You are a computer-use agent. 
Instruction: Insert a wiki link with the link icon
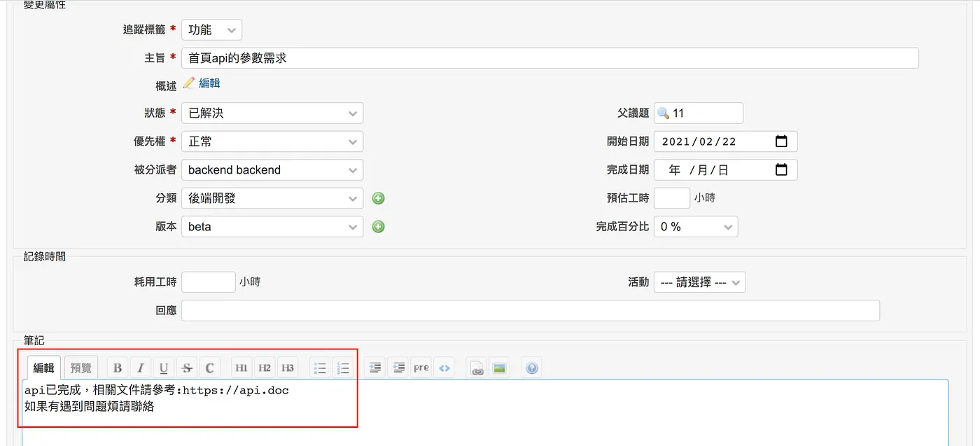click(477, 368)
